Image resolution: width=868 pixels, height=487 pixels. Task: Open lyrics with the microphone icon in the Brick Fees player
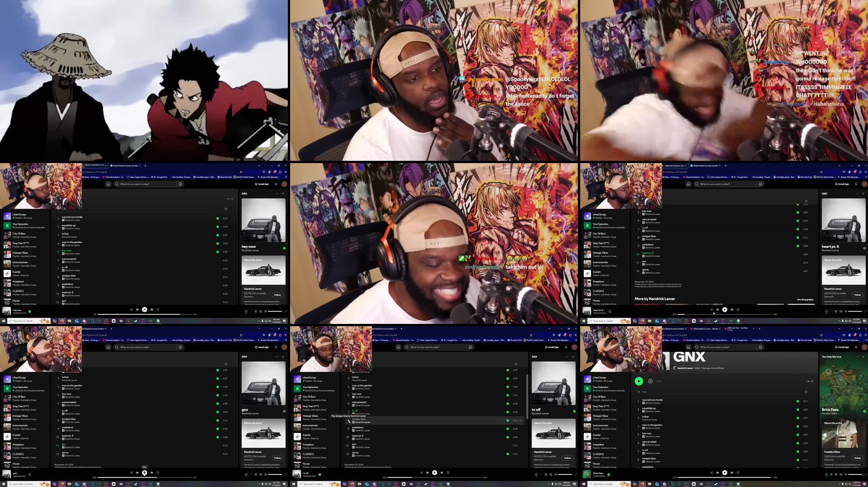point(831,474)
